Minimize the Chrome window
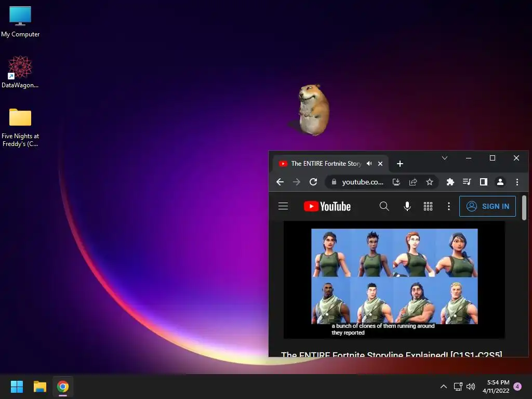This screenshot has width=532, height=399. 469,158
